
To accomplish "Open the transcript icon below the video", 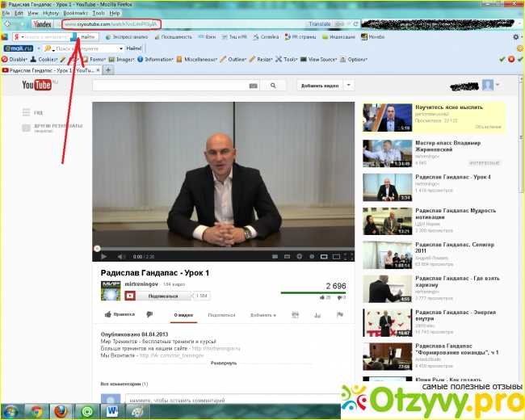I will click(295, 315).
